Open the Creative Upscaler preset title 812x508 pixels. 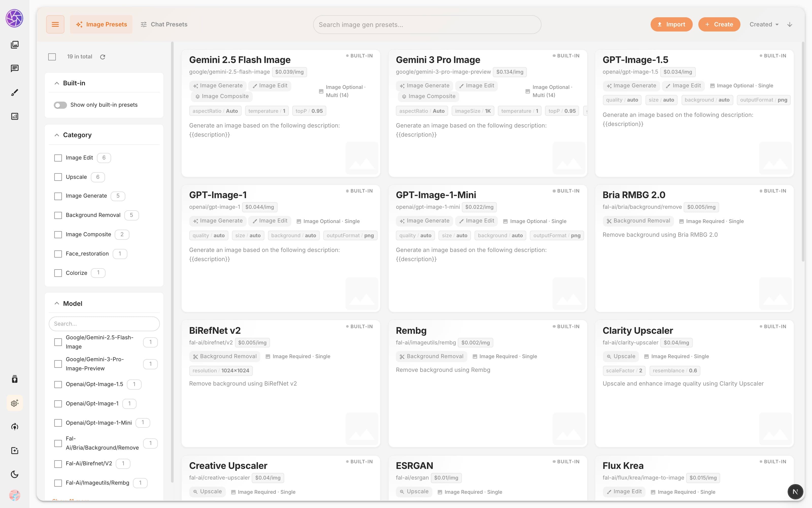point(228,466)
